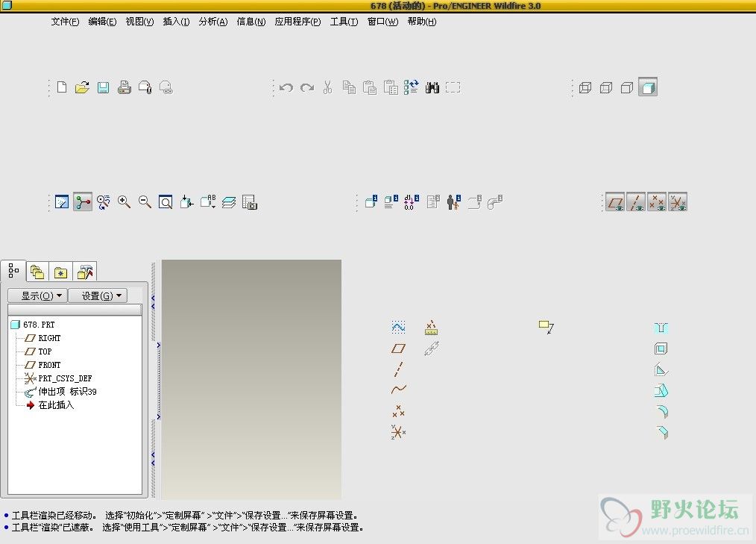Image resolution: width=756 pixels, height=544 pixels.
Task: Toggle coordinate systems display
Action: click(x=678, y=201)
